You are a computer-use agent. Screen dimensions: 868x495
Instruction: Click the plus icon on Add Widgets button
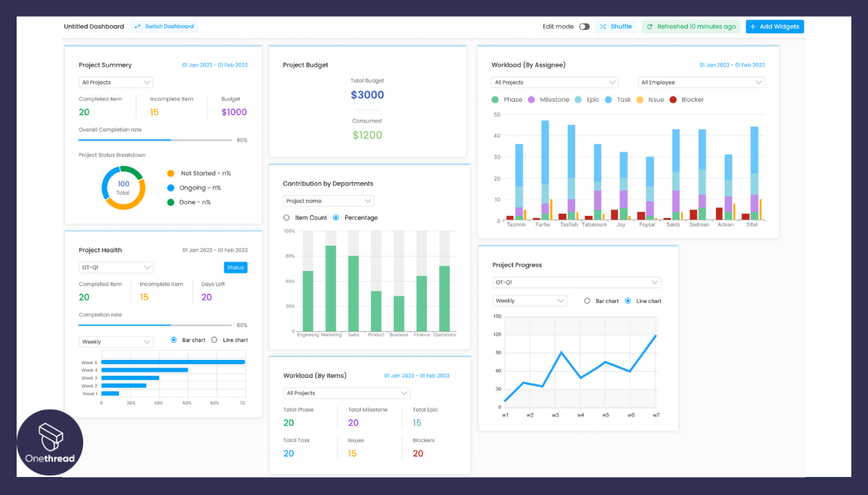(x=752, y=26)
